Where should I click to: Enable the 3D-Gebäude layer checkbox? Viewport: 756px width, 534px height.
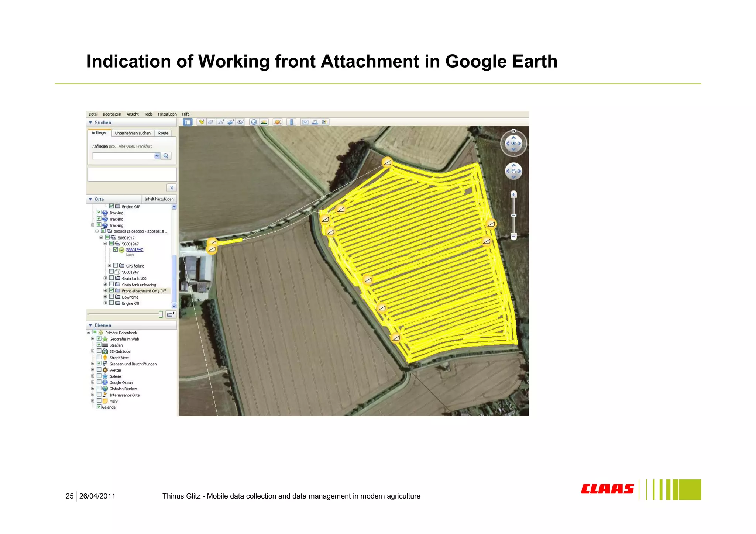[99, 351]
